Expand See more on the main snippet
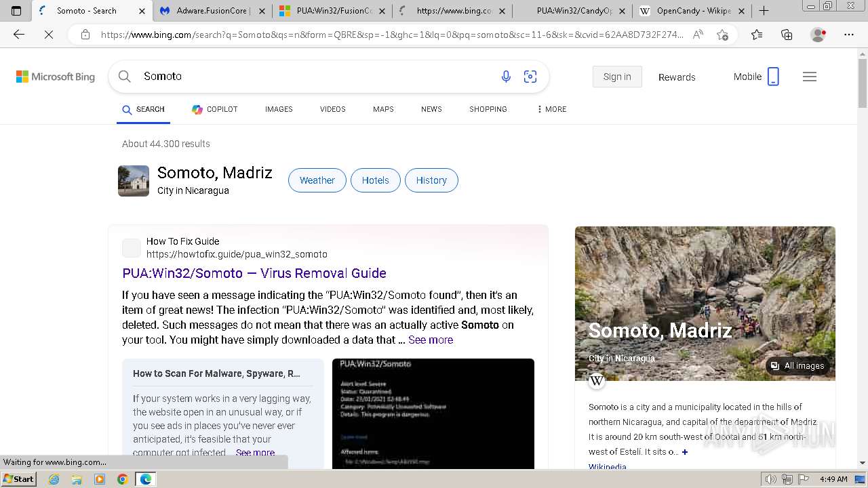 click(431, 340)
